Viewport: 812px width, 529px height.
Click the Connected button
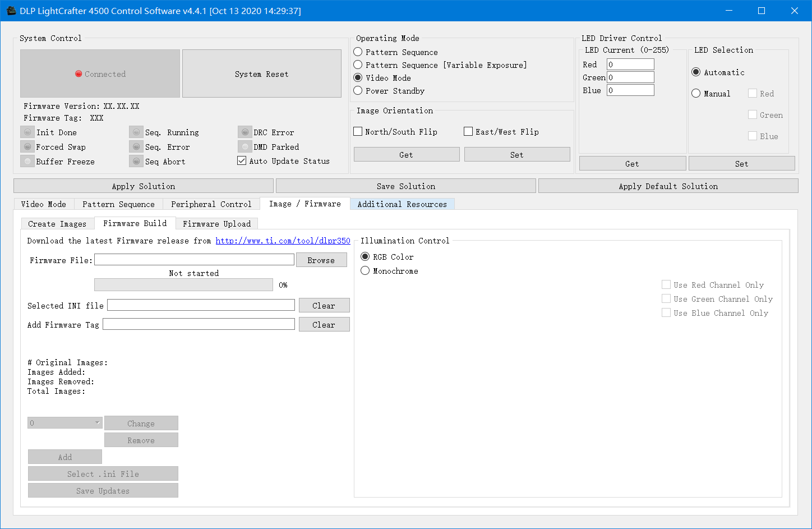click(x=100, y=73)
